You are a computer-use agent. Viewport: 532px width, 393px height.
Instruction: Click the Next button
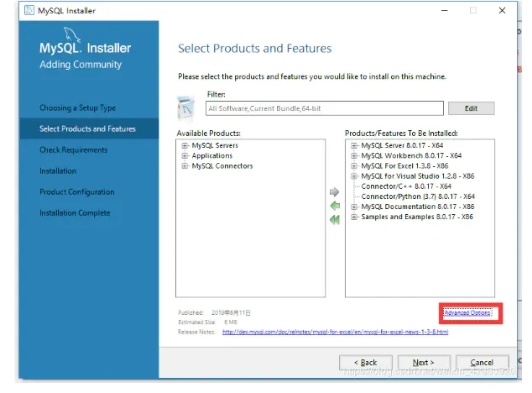pos(424,363)
